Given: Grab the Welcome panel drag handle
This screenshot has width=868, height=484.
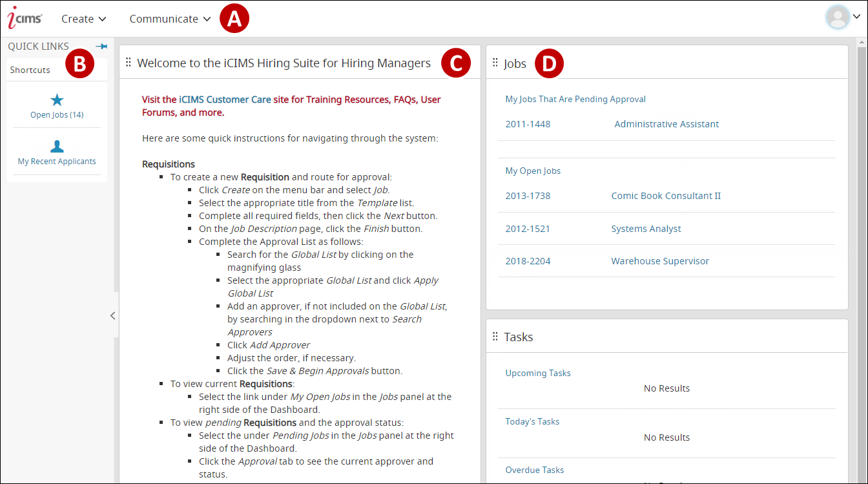Looking at the screenshot, I should pyautogui.click(x=128, y=63).
